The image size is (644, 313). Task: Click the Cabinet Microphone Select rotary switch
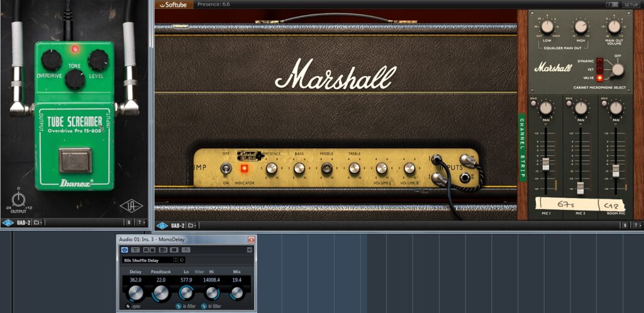coord(617,69)
